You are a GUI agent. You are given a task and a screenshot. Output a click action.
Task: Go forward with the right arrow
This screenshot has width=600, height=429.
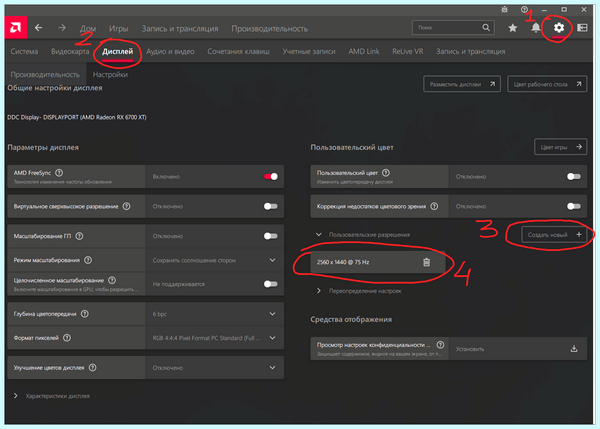(62, 28)
